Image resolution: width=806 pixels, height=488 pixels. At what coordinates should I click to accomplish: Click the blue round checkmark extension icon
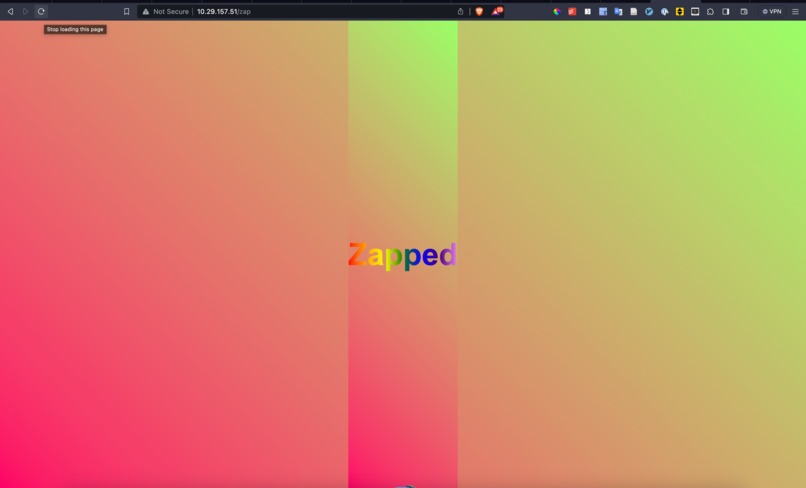pyautogui.click(x=649, y=11)
